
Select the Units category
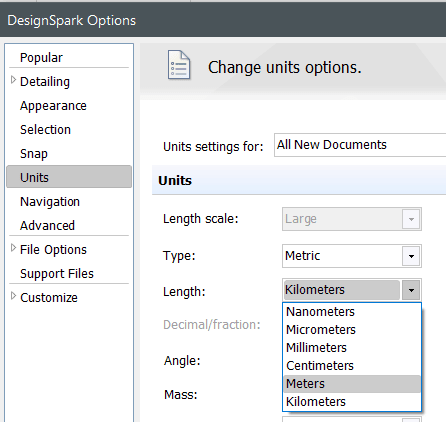tap(69, 177)
